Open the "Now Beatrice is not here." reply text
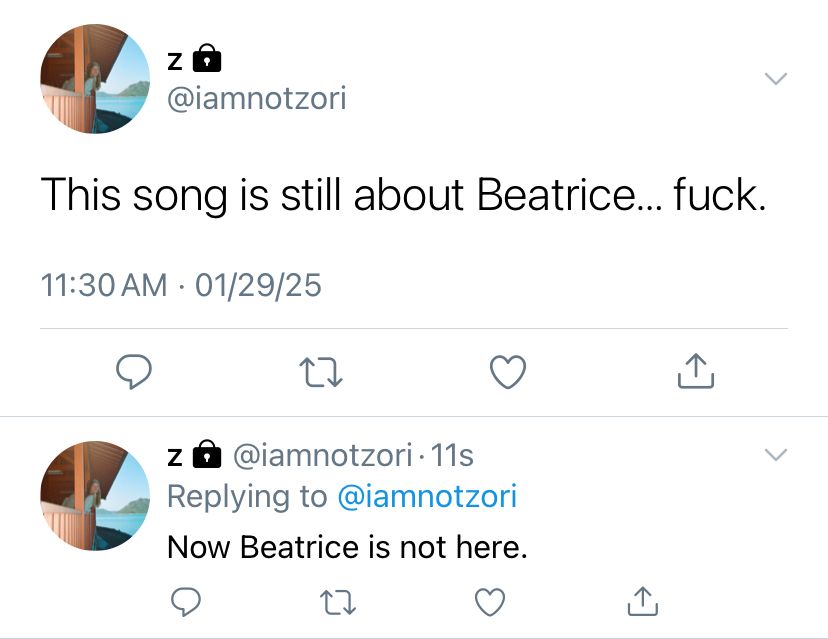 click(x=346, y=547)
